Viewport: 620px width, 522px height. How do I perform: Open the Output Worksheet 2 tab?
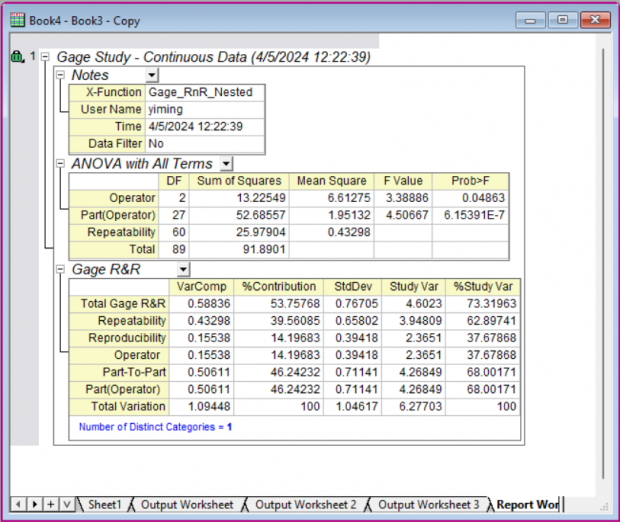[306, 505]
